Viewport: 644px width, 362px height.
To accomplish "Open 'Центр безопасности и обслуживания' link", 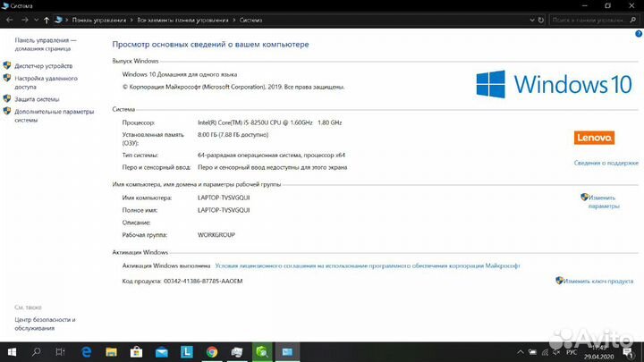I will 46,324.
